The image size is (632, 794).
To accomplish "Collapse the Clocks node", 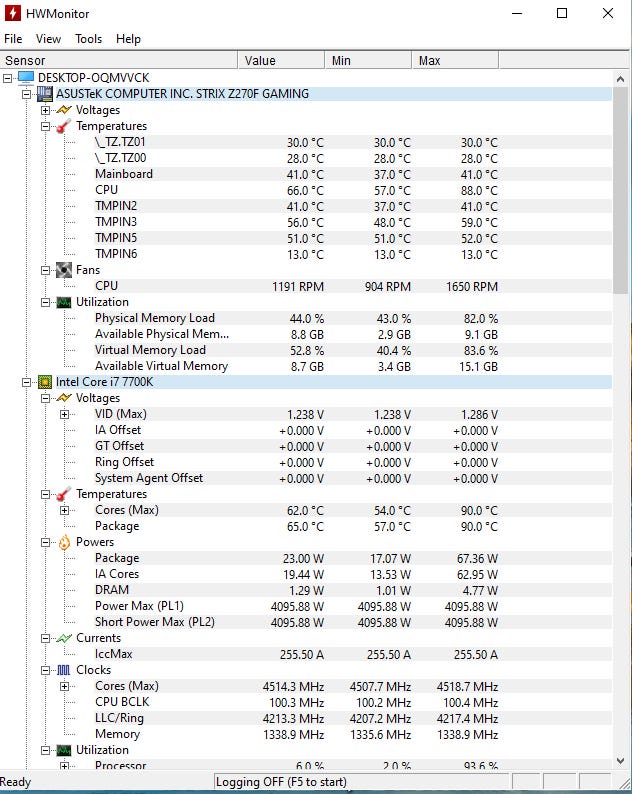I will coord(46,670).
